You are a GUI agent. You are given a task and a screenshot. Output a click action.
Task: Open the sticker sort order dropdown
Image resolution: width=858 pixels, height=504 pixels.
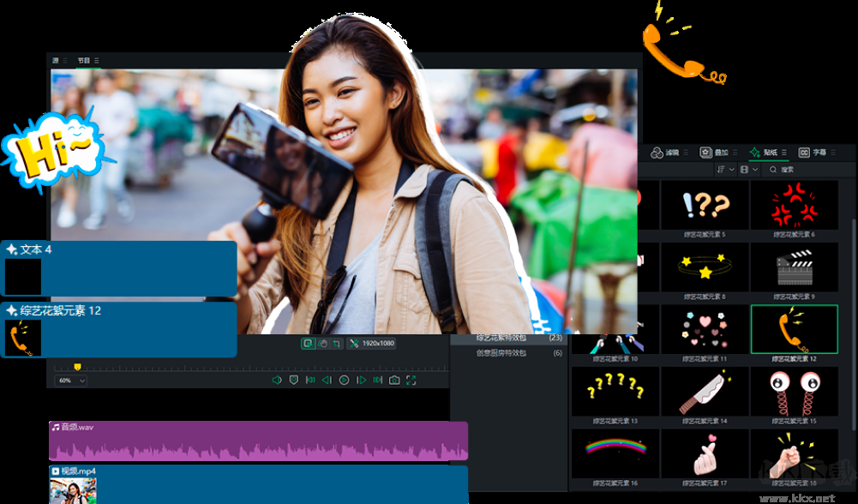(725, 168)
